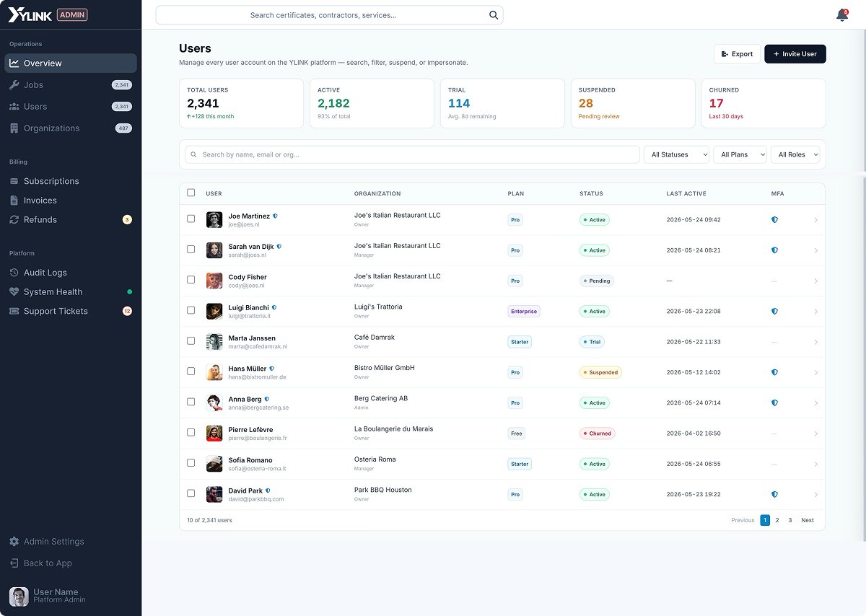Click the Audit Logs history icon
Viewport: 866px width, 616px height.
[14, 273]
